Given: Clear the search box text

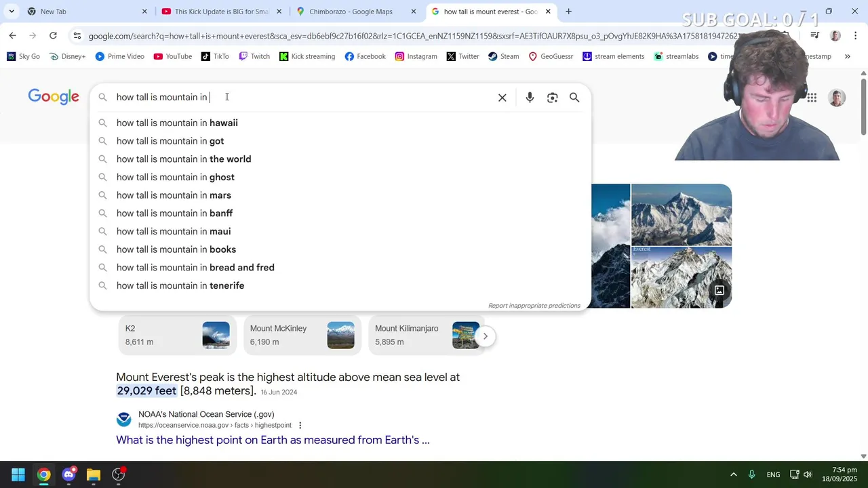Looking at the screenshot, I should point(502,98).
